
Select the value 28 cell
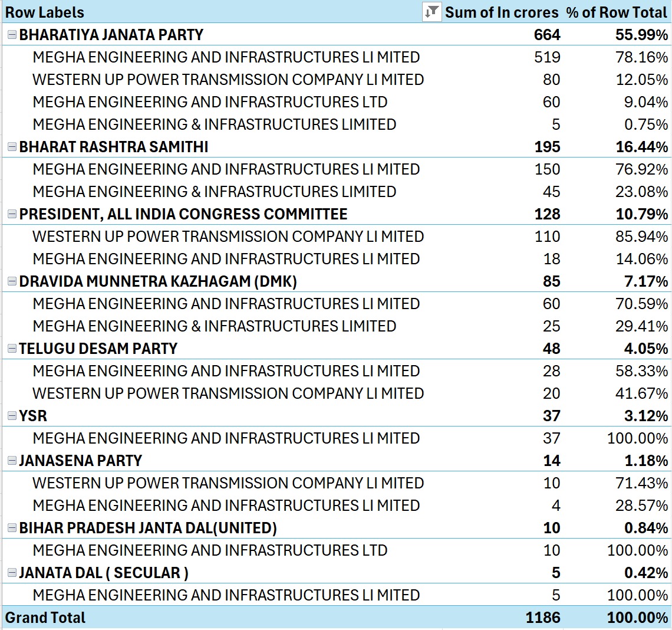552,371
